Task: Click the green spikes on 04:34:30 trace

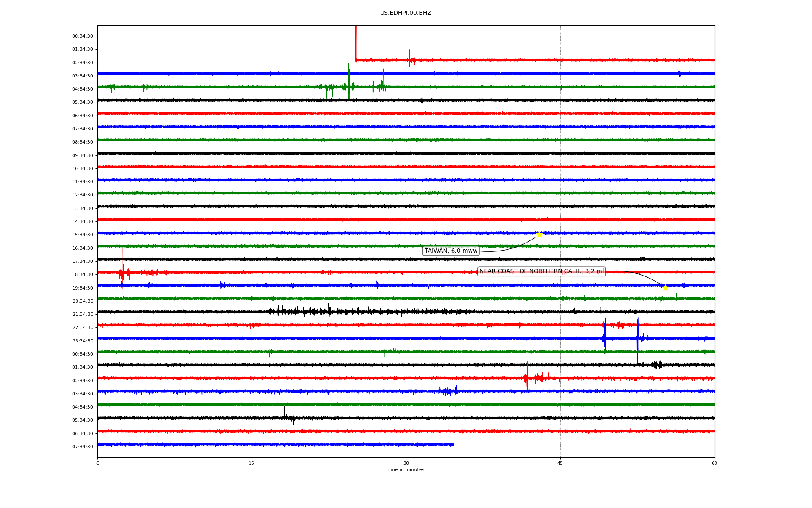Action: pos(349,85)
